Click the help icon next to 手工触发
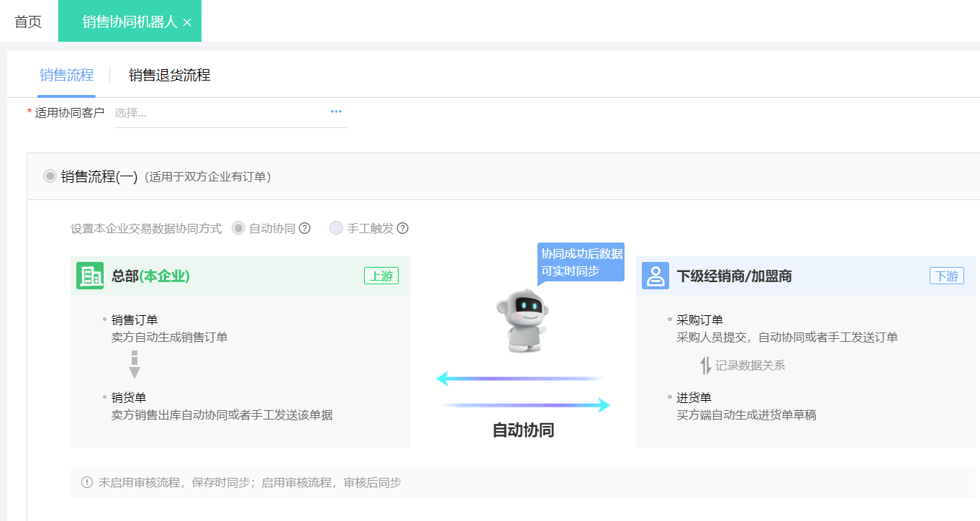 coord(402,228)
